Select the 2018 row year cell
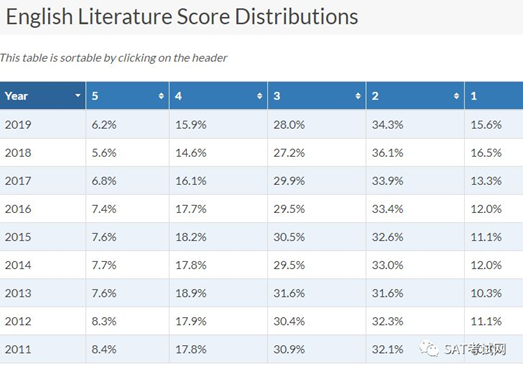The width and height of the screenshot is (523, 366). (42, 152)
